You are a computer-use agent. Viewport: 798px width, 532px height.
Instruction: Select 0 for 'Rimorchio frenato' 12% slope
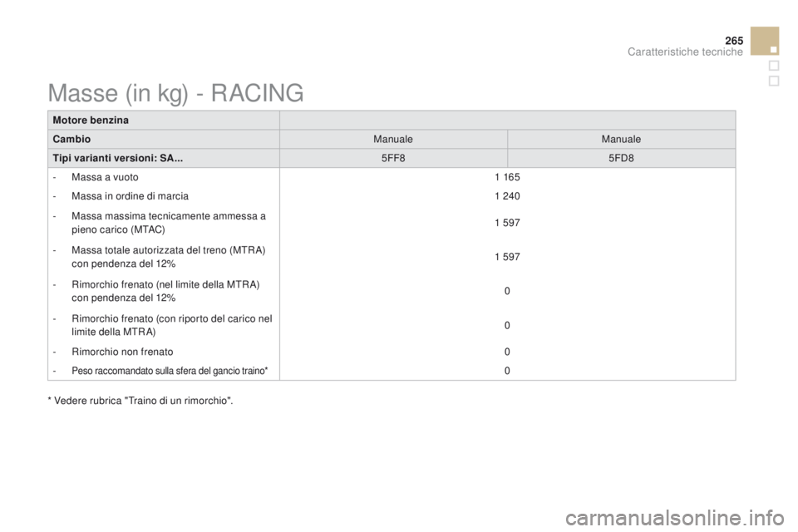[x=507, y=291]
